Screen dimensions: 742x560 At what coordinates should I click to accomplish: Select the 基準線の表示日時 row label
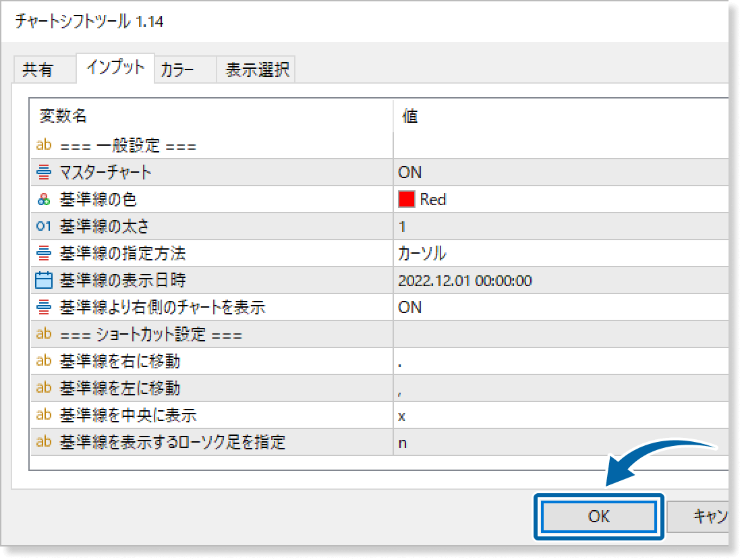tap(123, 280)
